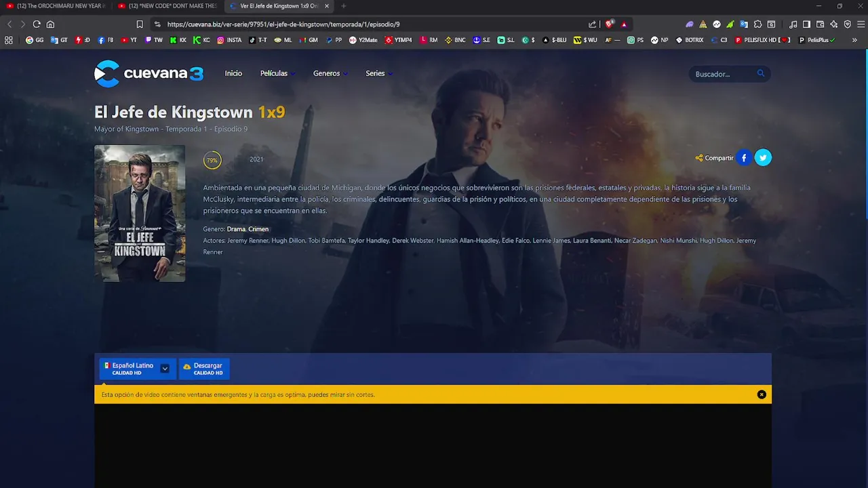Viewport: 868px width, 488px height.
Task: Open the TW Twitch bookmark
Action: (154, 40)
